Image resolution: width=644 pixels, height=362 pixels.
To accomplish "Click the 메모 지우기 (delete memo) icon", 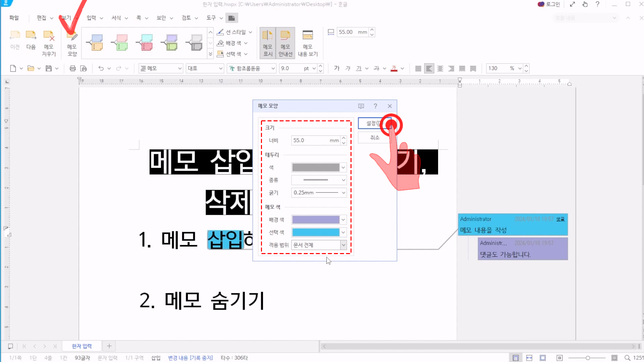I will pyautogui.click(x=49, y=36).
